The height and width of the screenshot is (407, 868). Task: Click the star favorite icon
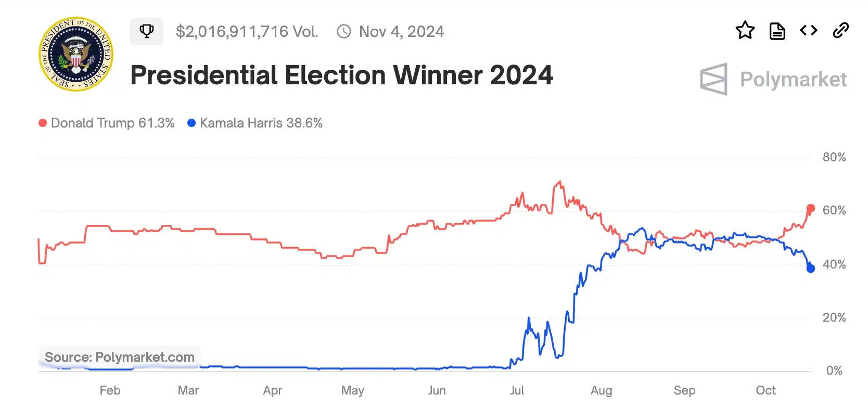coord(745,31)
